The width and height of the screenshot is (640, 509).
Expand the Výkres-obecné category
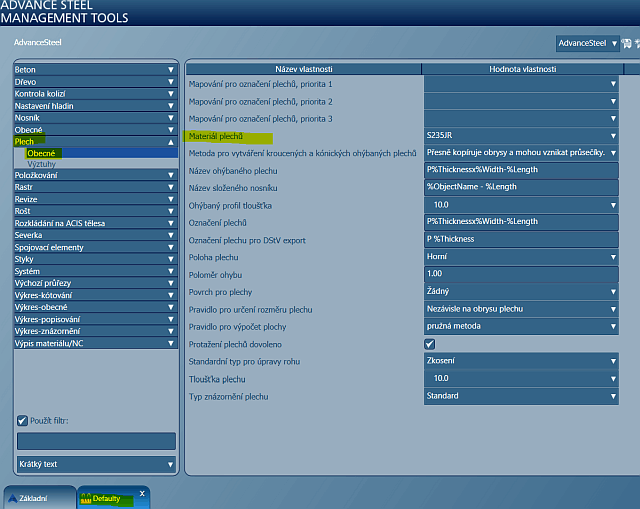point(96,307)
